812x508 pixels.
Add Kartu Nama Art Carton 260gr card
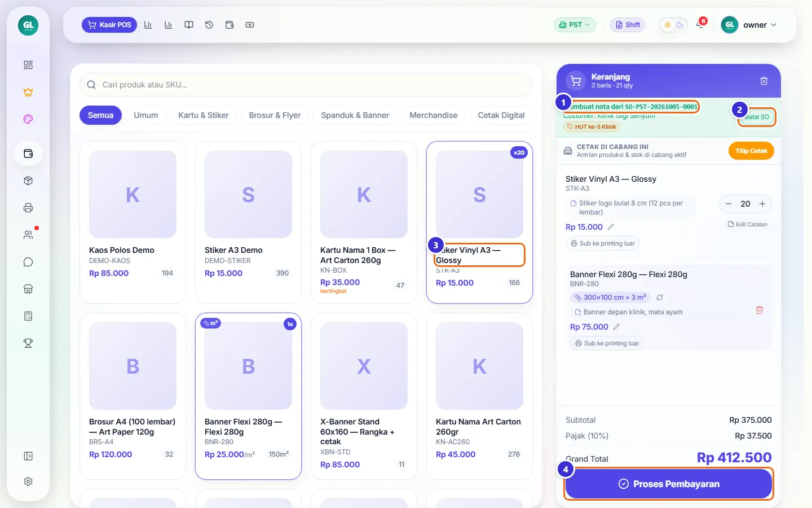479,396
